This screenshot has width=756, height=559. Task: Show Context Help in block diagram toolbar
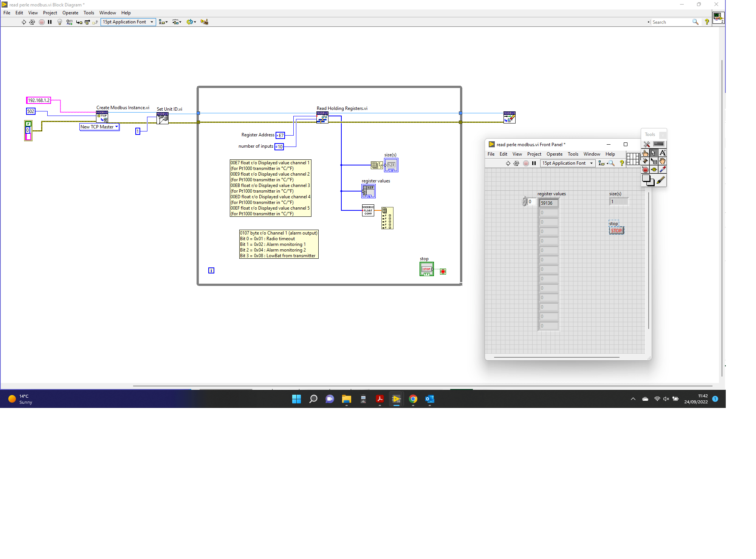point(707,22)
